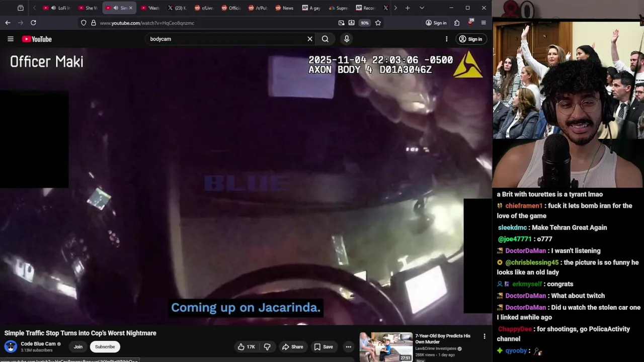Viewport: 644px width, 362px height.
Task: Open the YouTube guide hamburger menu
Action: [x=10, y=39]
